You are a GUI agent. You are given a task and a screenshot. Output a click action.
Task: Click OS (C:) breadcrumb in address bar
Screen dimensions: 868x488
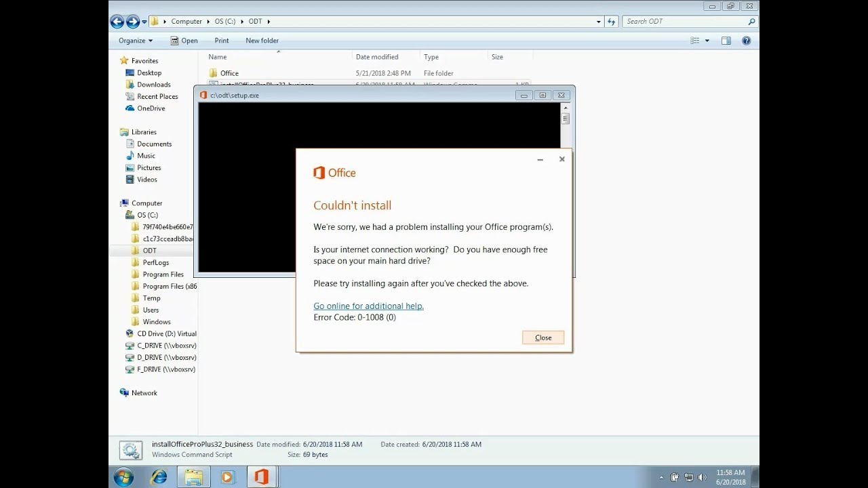(224, 22)
